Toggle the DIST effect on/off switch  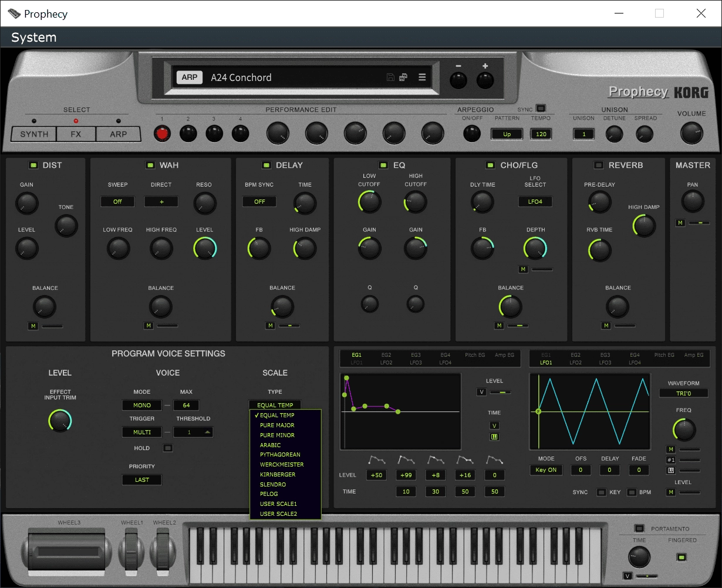[x=33, y=165]
